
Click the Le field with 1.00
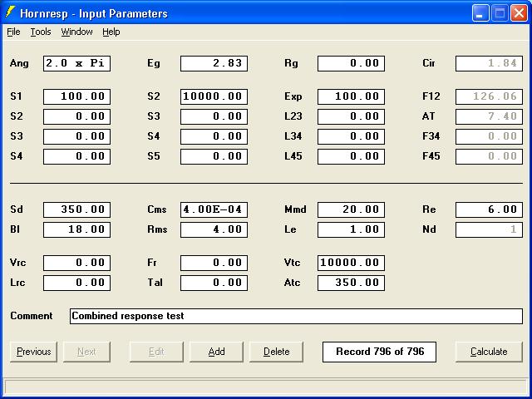351,229
